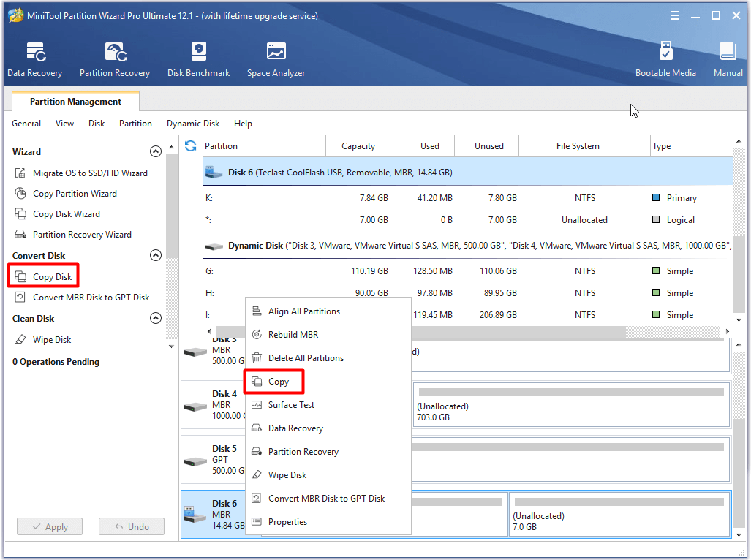Click the Copy icon in context menu
This screenshot has width=751, height=560.
pyautogui.click(x=257, y=382)
